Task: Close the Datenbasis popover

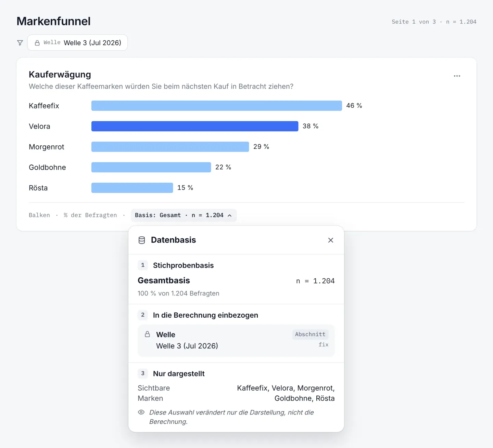Action: click(331, 240)
